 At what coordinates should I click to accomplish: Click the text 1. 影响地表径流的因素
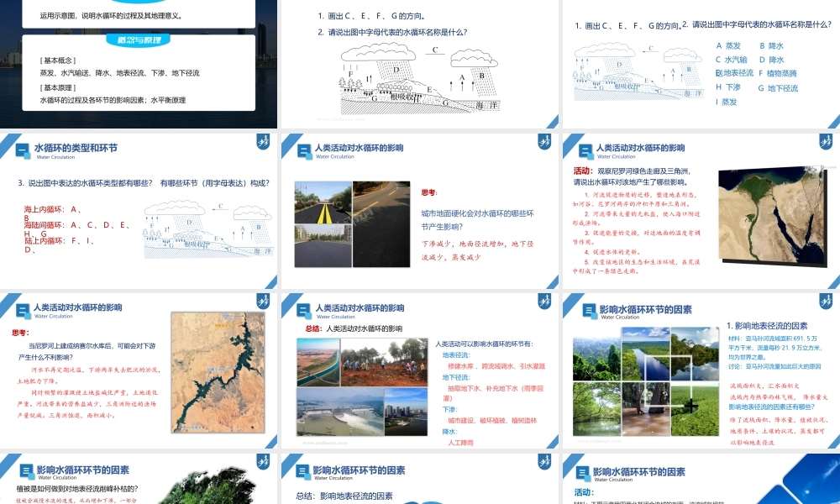[x=767, y=326]
